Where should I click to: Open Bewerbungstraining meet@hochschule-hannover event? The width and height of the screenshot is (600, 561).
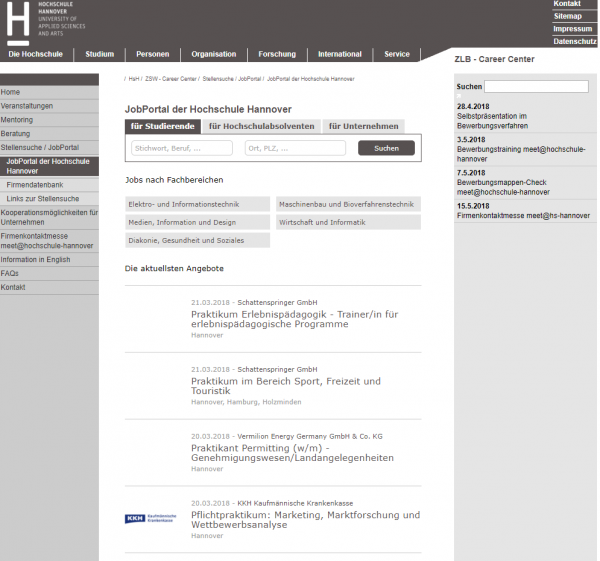tap(521, 154)
